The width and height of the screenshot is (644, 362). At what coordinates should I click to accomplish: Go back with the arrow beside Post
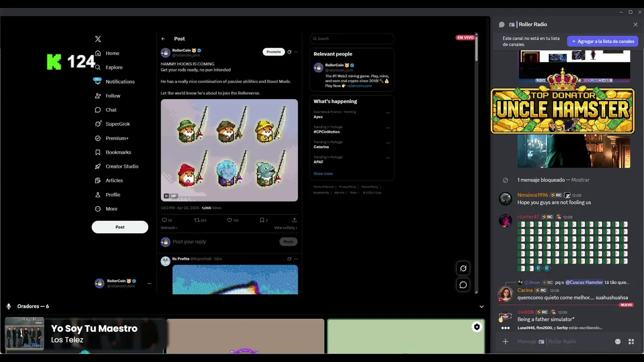pos(163,39)
